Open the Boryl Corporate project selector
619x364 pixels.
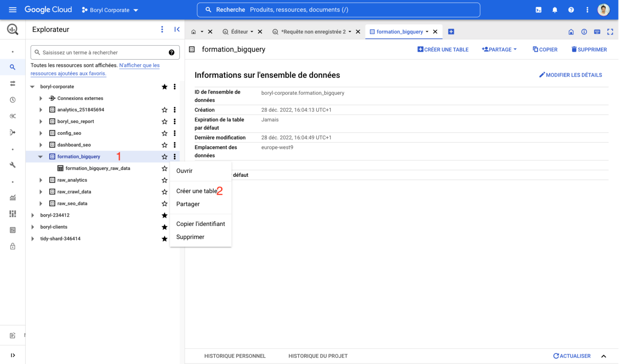109,10
